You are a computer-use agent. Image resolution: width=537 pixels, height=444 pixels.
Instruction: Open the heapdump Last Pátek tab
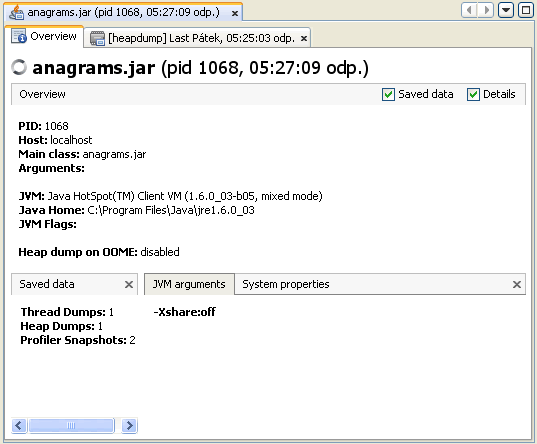(x=197, y=38)
